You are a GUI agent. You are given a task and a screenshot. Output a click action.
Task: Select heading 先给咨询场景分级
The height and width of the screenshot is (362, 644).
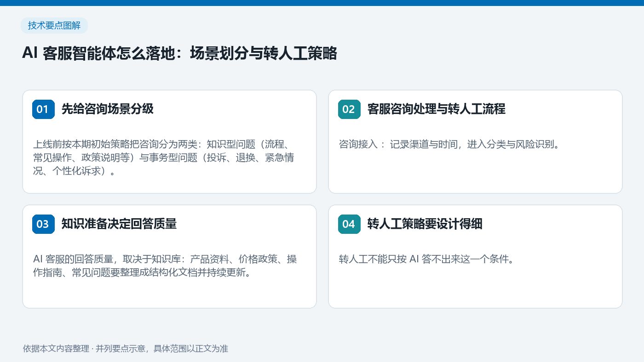click(x=108, y=109)
